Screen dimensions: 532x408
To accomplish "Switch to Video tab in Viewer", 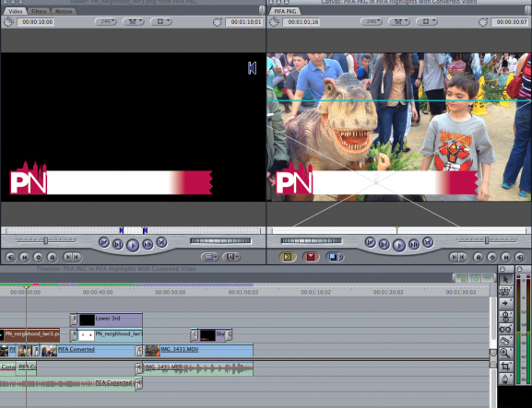I will tap(16, 11).
